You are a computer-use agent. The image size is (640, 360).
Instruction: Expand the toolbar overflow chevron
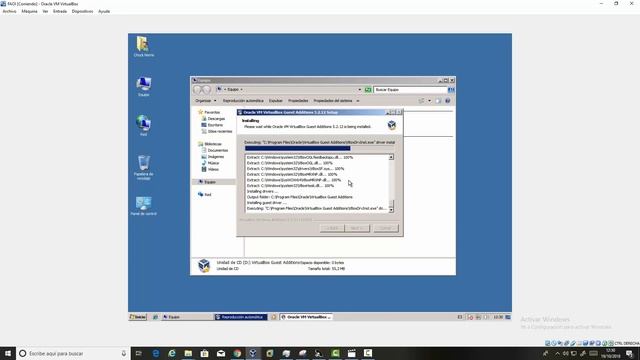[358, 101]
